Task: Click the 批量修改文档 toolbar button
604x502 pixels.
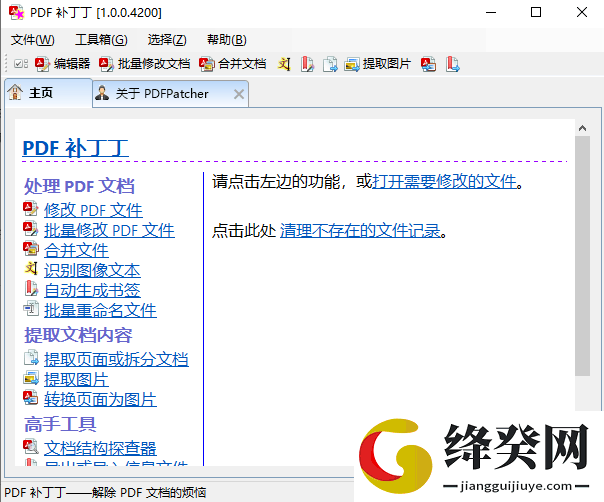Action: point(144,64)
